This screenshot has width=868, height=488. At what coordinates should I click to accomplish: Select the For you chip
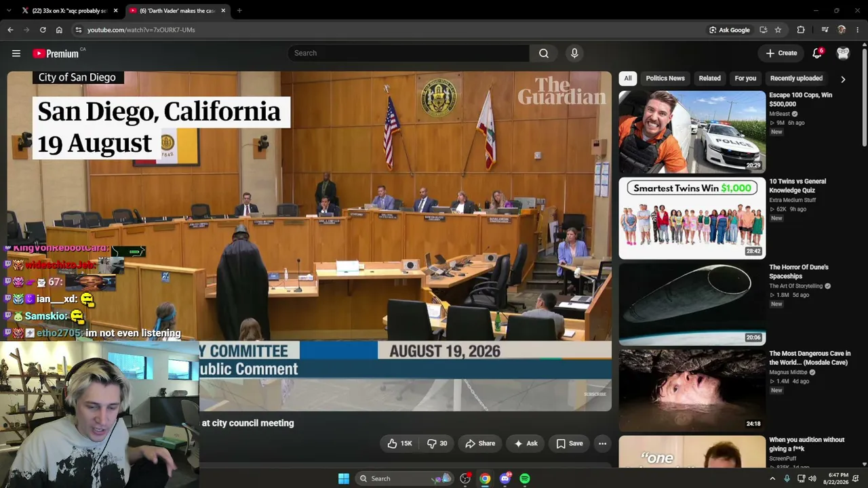(745, 78)
